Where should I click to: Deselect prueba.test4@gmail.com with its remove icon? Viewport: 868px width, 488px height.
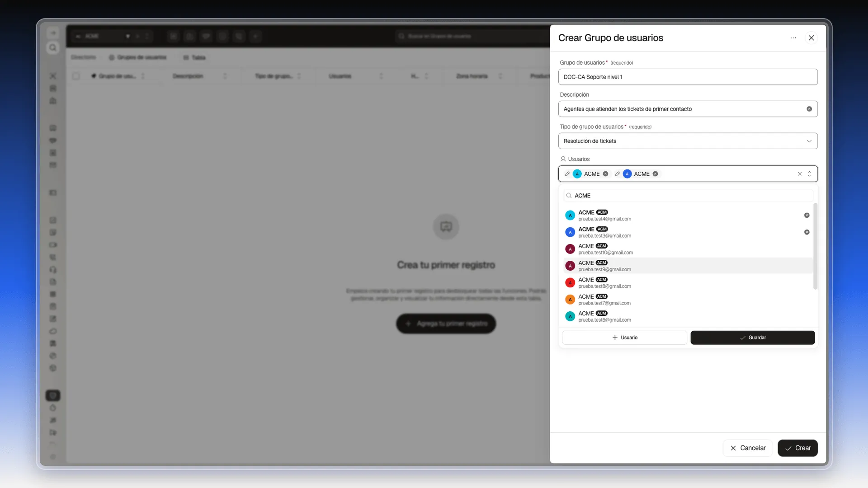point(807,216)
